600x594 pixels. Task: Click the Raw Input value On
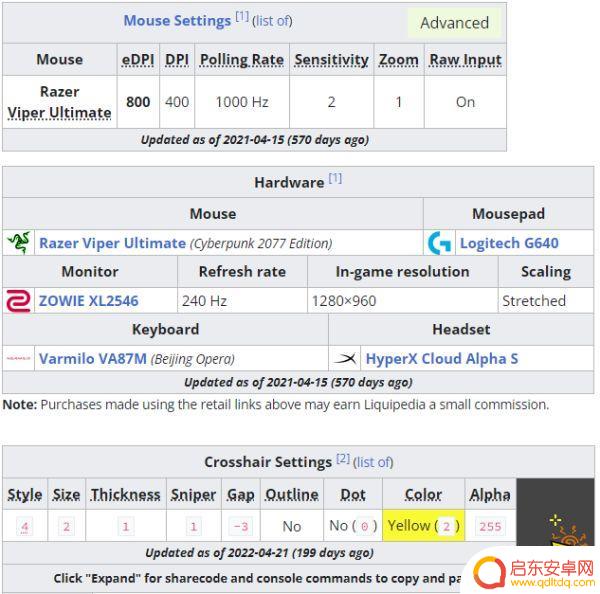click(465, 102)
